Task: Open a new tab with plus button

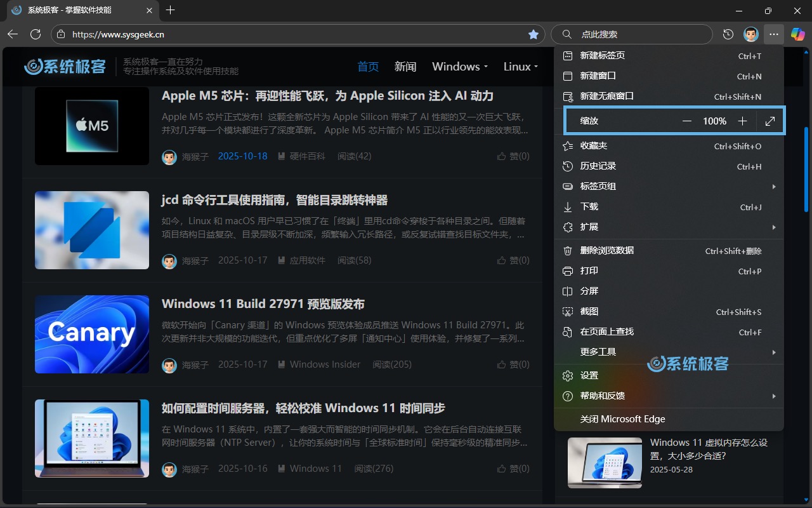Action: 170,10
